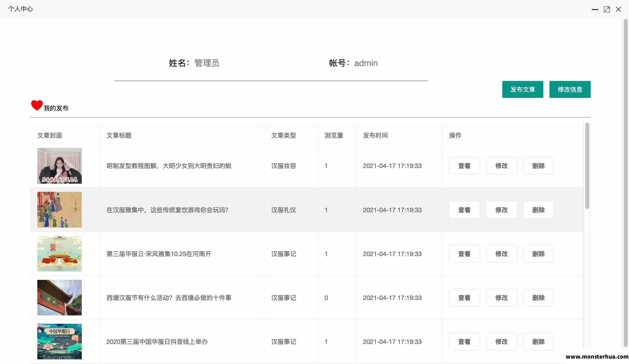Close the 个人中心 window
The image size is (629, 364).
click(x=618, y=9)
